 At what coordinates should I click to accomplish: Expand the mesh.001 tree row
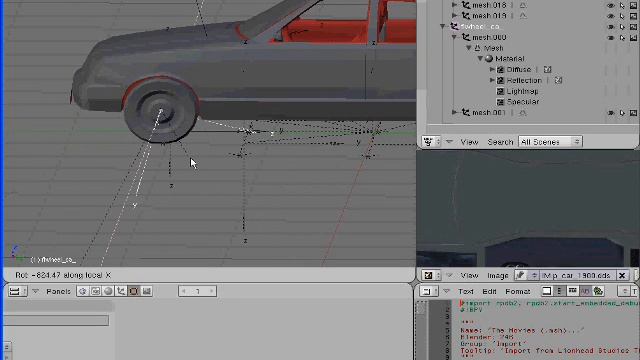pos(454,112)
